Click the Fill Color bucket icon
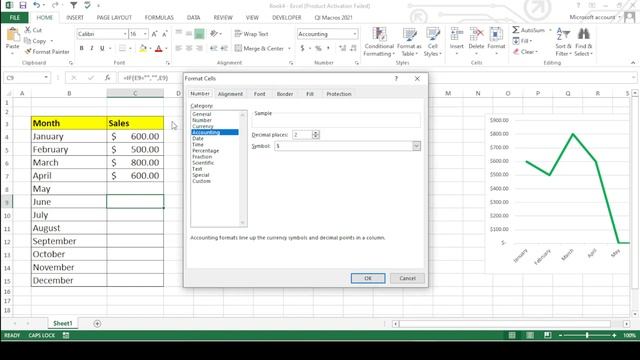 [x=142, y=49]
